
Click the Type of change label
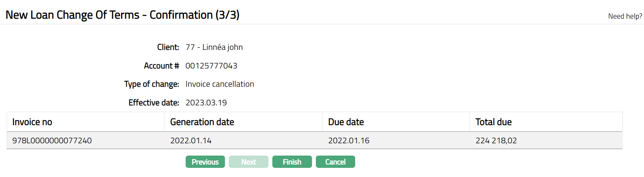click(x=152, y=84)
